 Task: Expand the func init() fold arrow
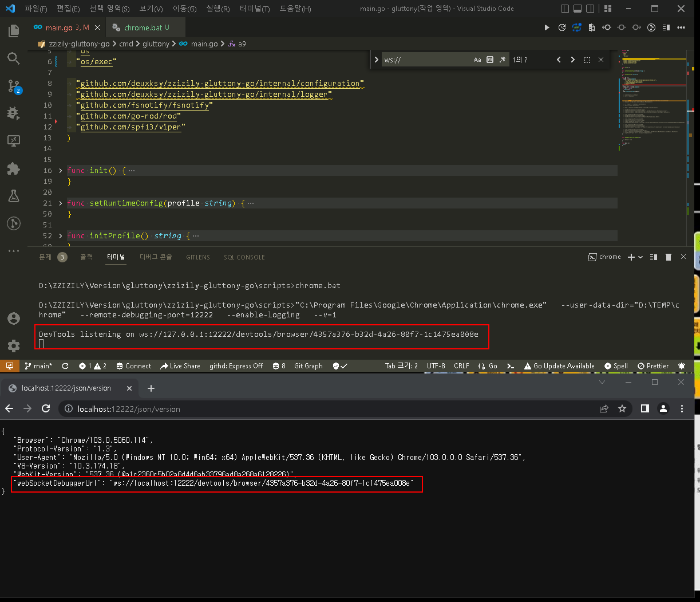click(61, 171)
